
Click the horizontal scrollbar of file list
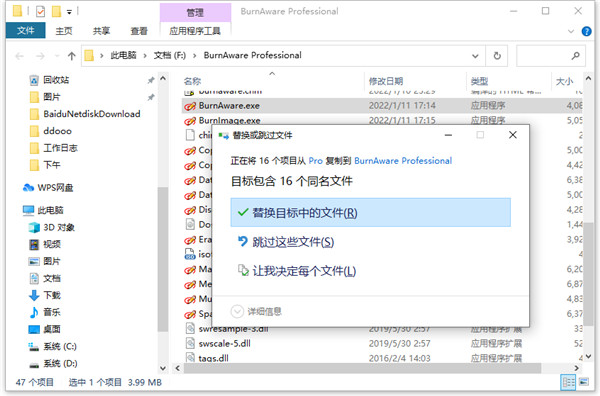(x=362, y=368)
